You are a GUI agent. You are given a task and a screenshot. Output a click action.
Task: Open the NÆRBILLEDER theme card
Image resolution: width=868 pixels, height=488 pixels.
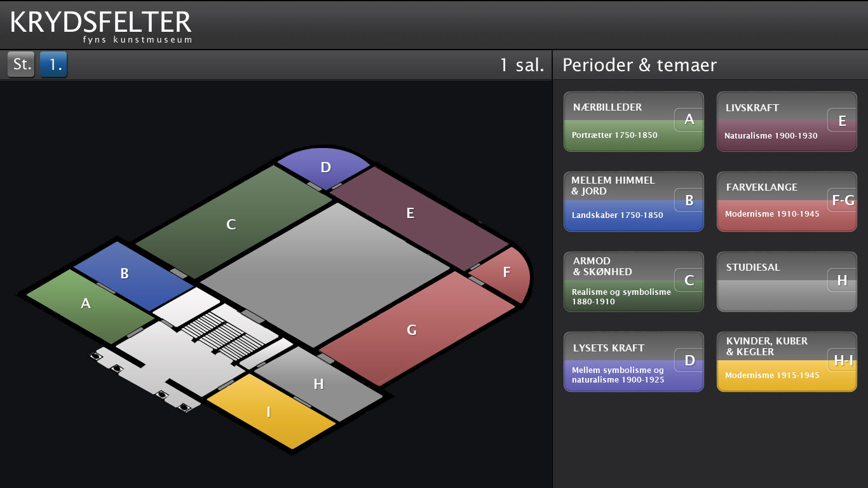pyautogui.click(x=633, y=122)
